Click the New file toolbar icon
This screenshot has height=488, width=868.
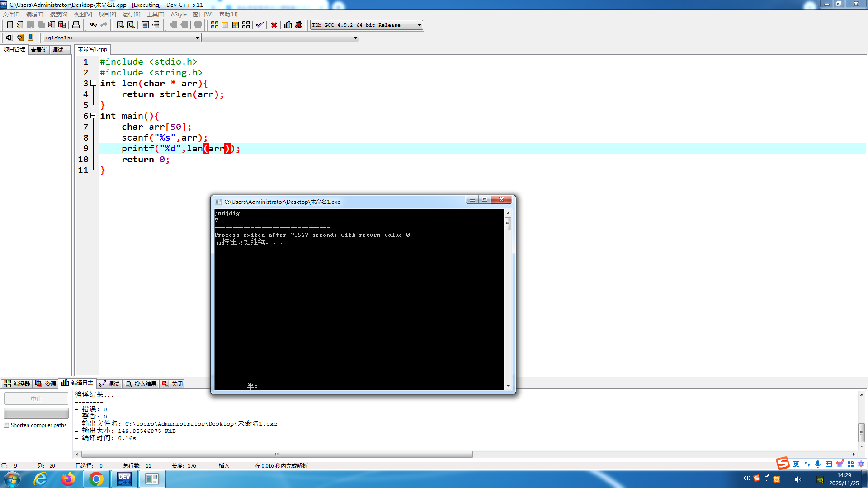(x=9, y=25)
